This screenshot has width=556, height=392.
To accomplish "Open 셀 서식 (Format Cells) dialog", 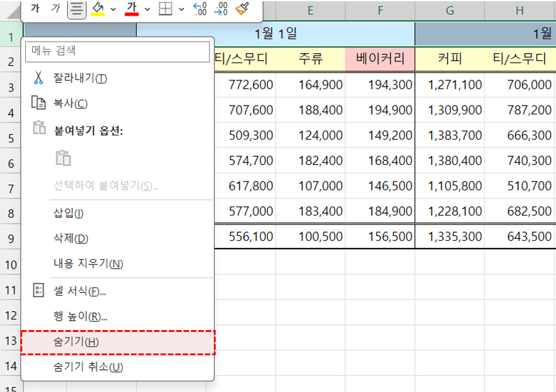I will pyautogui.click(x=80, y=291).
